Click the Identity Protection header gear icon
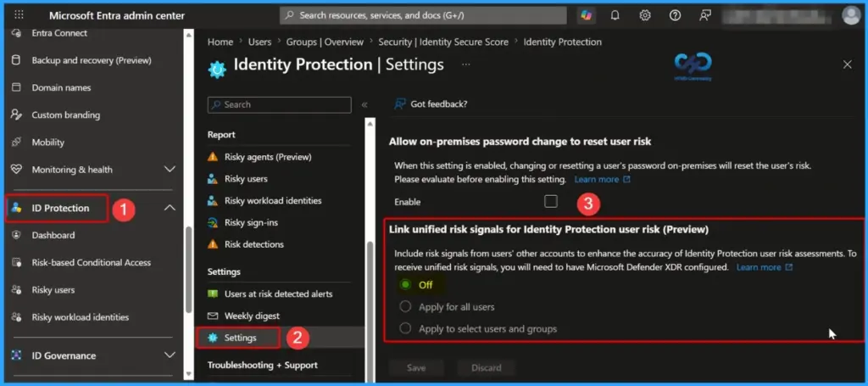This screenshot has height=386, width=868. pos(217,69)
